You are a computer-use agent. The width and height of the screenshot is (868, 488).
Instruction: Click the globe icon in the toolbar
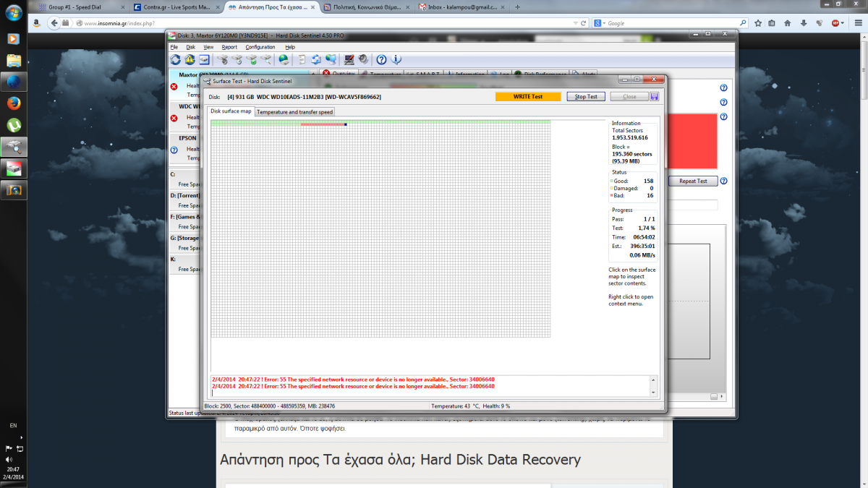284,59
